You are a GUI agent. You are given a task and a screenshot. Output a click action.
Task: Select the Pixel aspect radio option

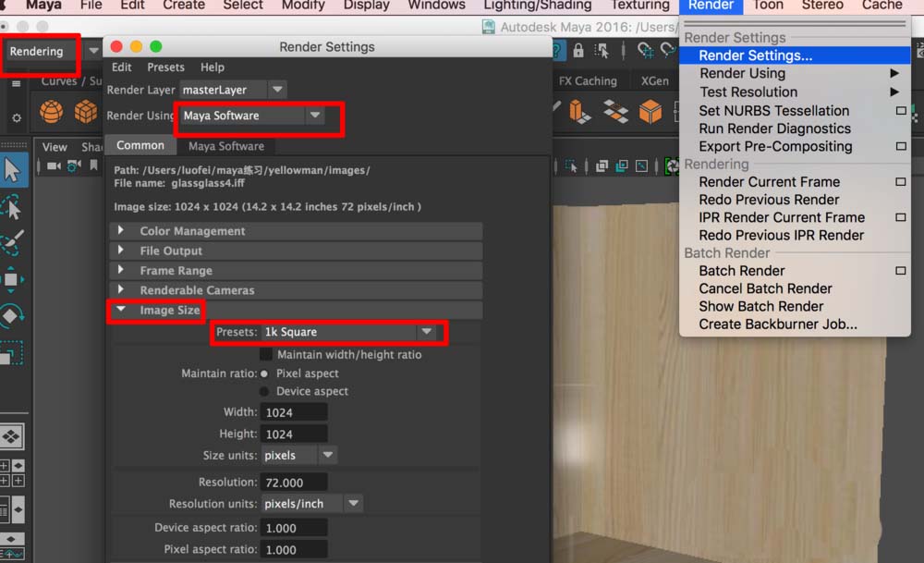point(264,373)
